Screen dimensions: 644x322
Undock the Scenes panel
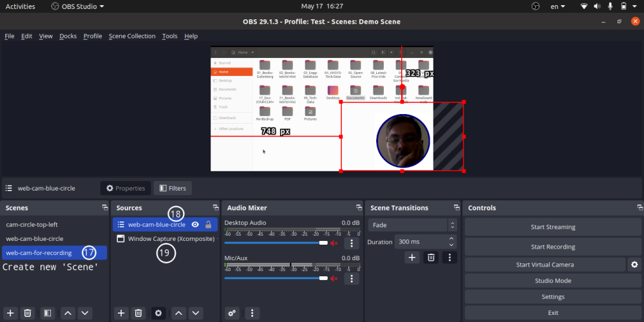(105, 208)
